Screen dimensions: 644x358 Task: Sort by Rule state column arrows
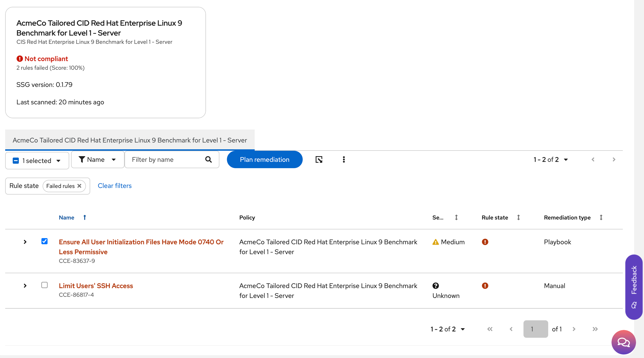pos(519,217)
